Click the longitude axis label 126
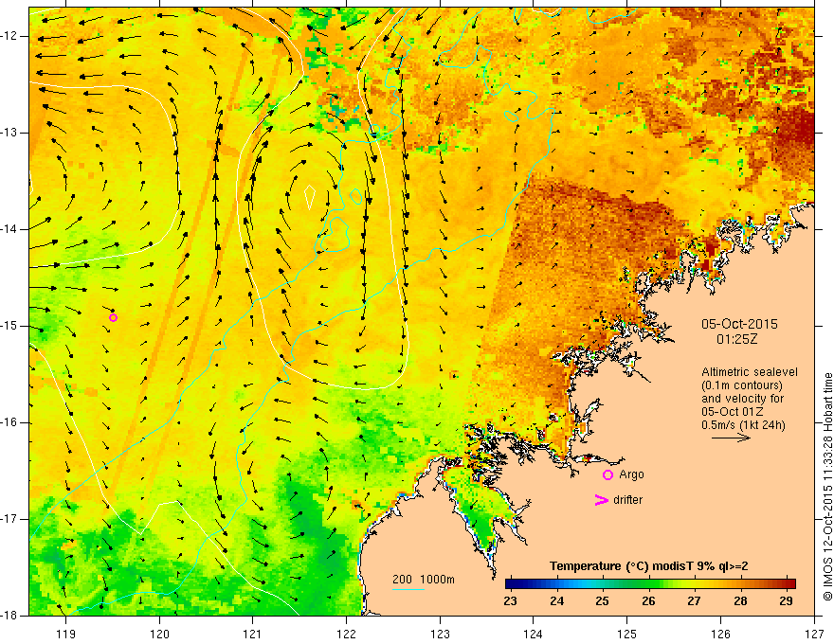This screenshot has height=644, width=834. (720, 634)
